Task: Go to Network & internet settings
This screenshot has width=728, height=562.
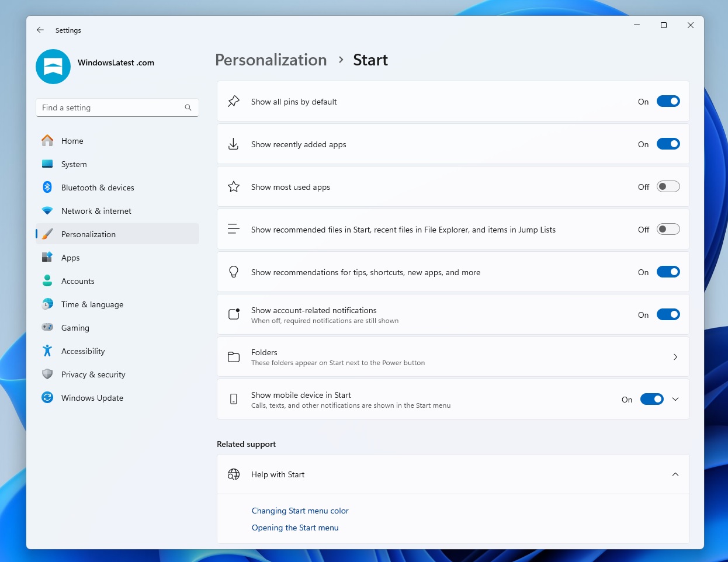Action: [96, 211]
